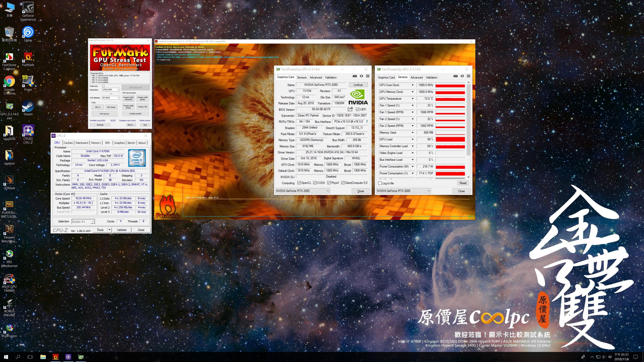Open CPU-Z Socket selection dropdown
This screenshot has height=362, width=644.
(83, 222)
